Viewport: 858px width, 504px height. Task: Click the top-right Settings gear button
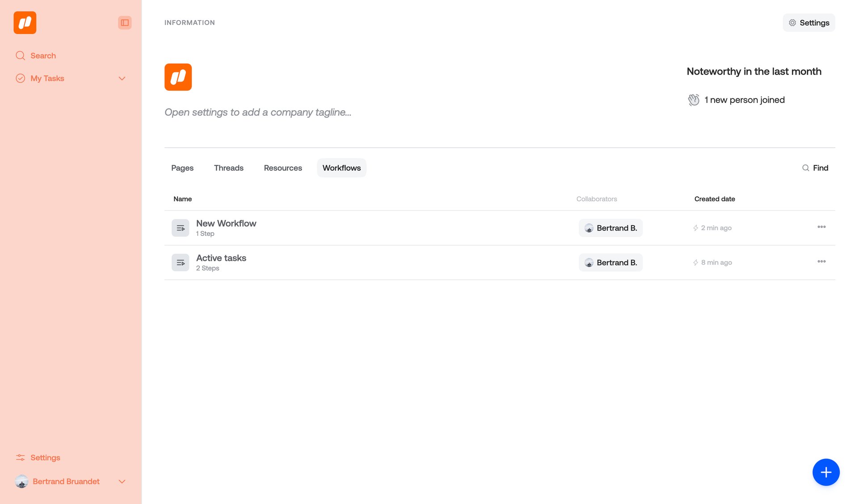(x=809, y=23)
